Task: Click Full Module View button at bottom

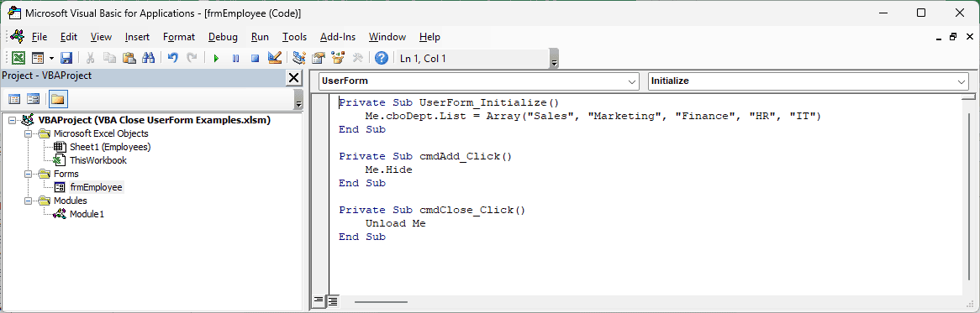Action: pos(333,302)
